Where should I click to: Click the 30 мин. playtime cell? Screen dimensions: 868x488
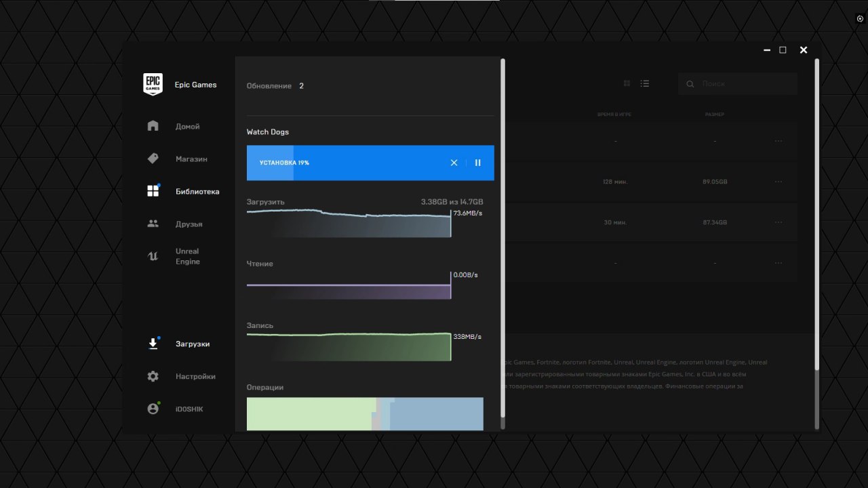(x=614, y=222)
